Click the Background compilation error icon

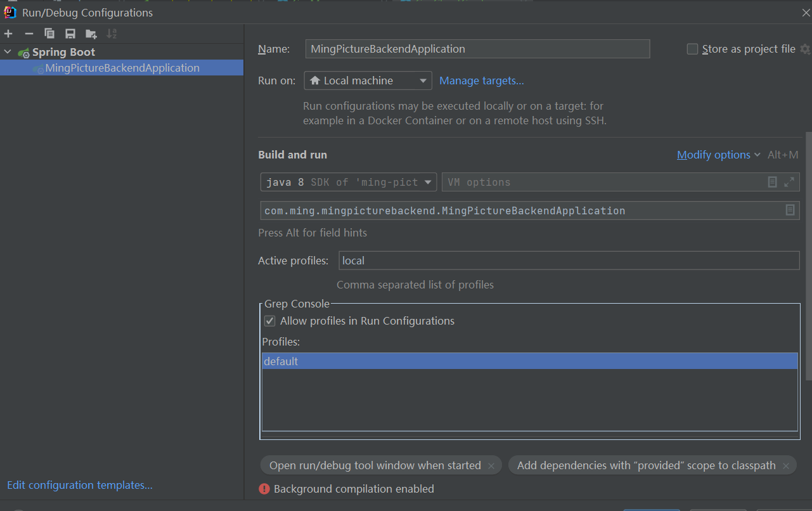[x=264, y=489]
